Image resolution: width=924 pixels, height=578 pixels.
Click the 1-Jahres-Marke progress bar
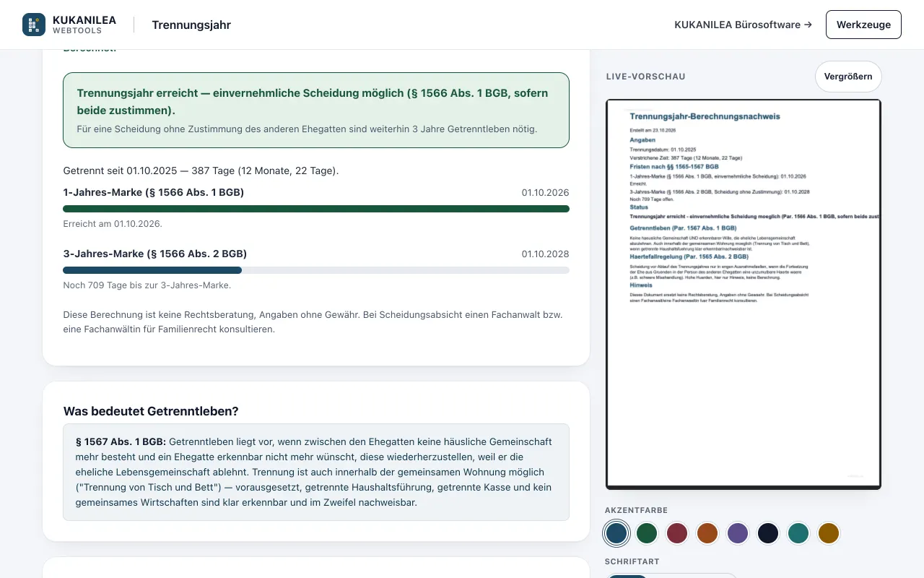(316, 209)
